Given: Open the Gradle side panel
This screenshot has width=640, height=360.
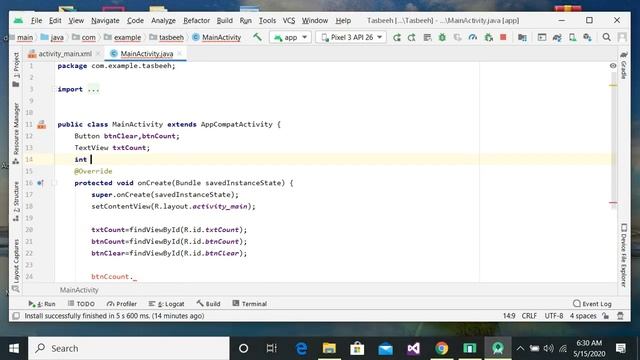Looking at the screenshot, I should [623, 65].
